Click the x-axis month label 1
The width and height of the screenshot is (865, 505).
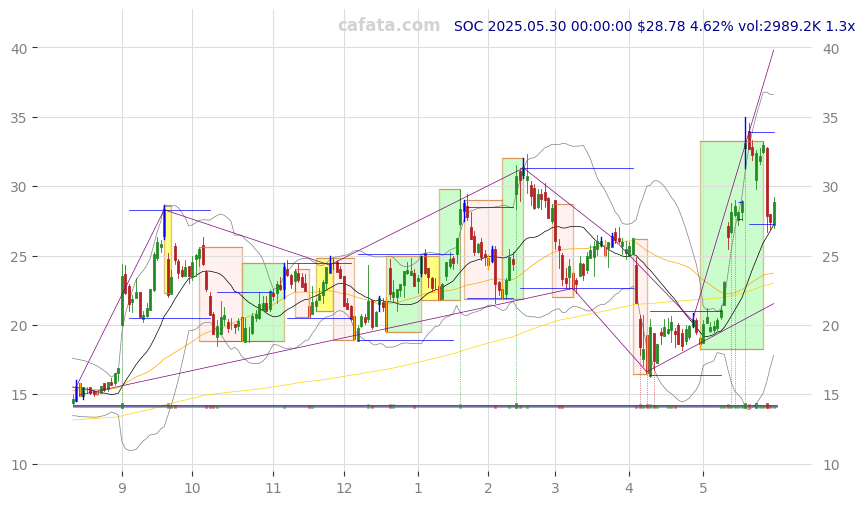418,488
